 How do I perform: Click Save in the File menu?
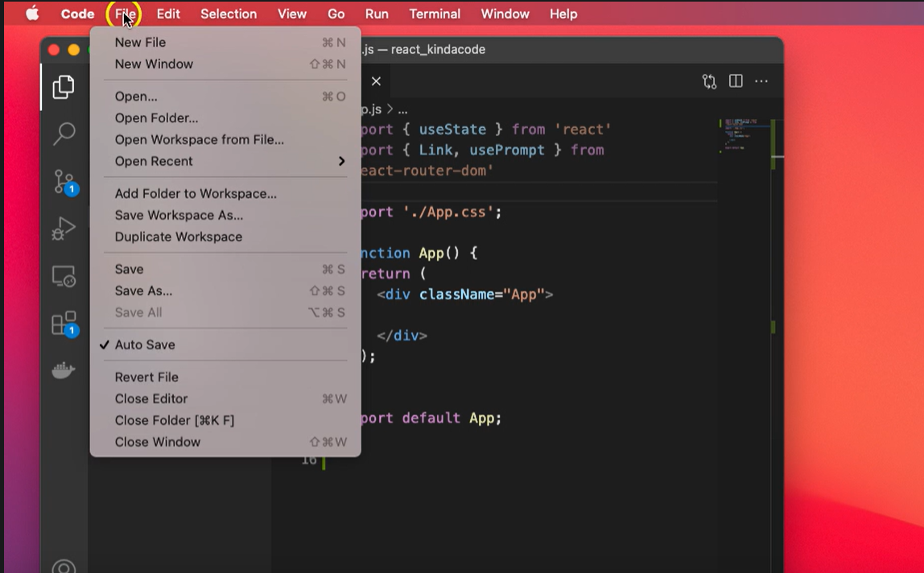pyautogui.click(x=225, y=269)
